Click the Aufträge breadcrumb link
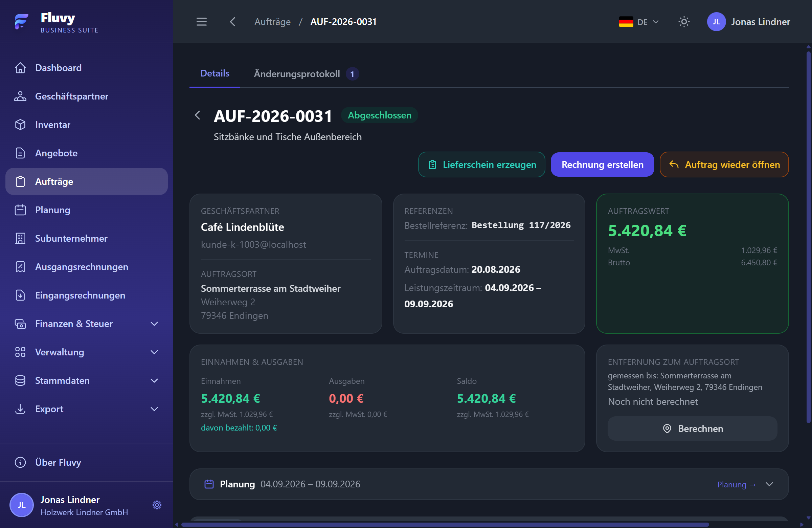The width and height of the screenshot is (812, 528). (x=272, y=22)
